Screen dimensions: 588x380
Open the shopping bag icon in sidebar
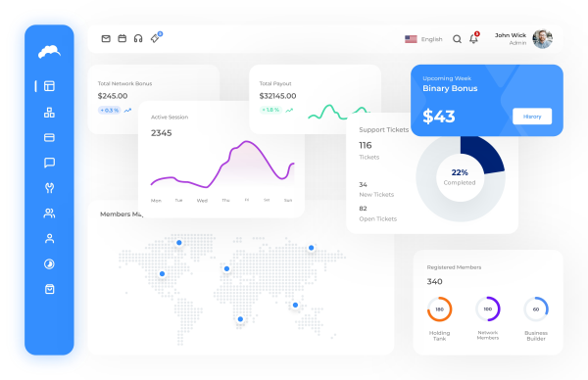point(50,289)
